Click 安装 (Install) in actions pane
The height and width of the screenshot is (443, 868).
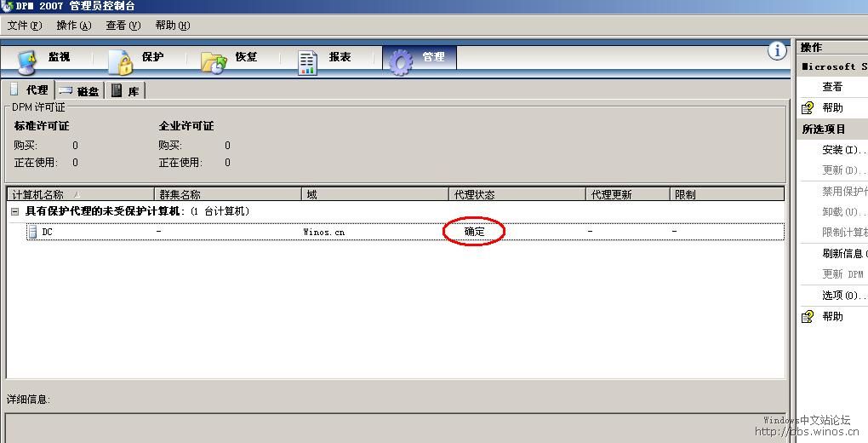point(842,150)
